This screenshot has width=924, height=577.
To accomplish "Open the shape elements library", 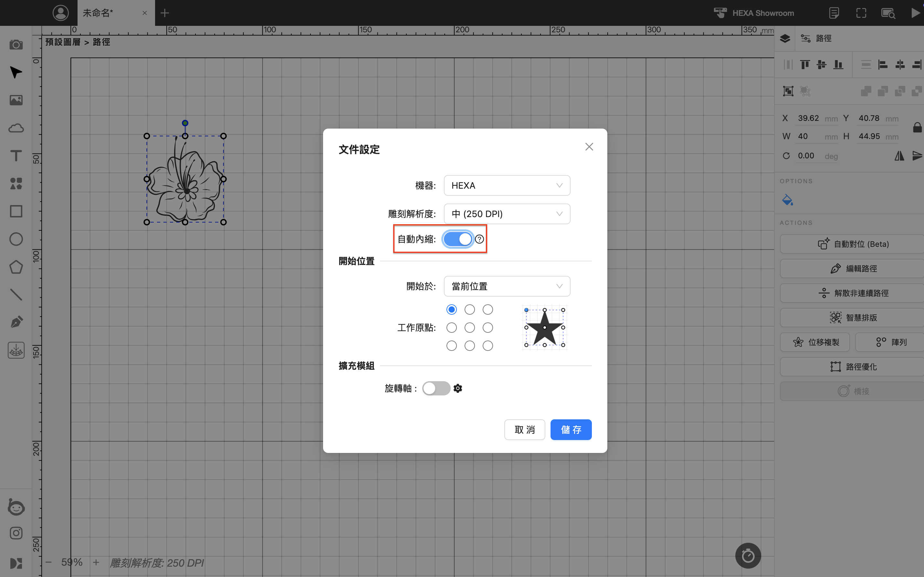I will click(16, 184).
